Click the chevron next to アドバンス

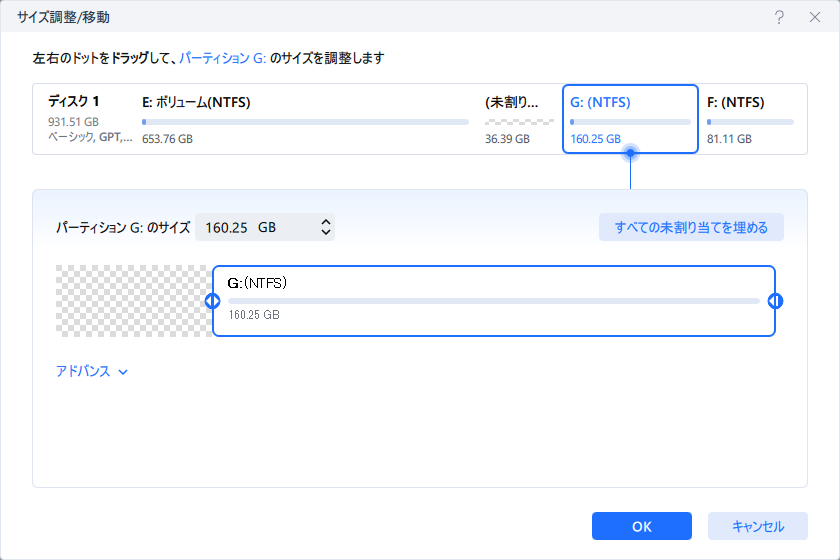click(x=123, y=372)
